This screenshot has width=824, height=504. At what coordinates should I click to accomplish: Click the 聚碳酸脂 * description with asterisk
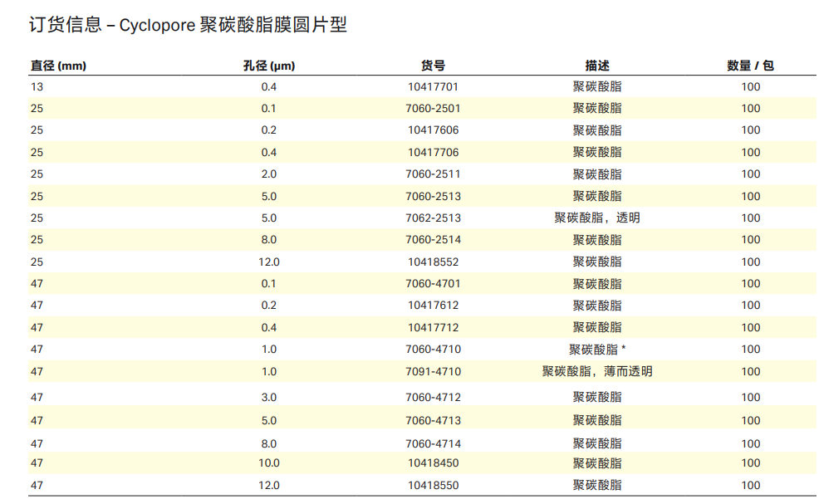click(596, 350)
